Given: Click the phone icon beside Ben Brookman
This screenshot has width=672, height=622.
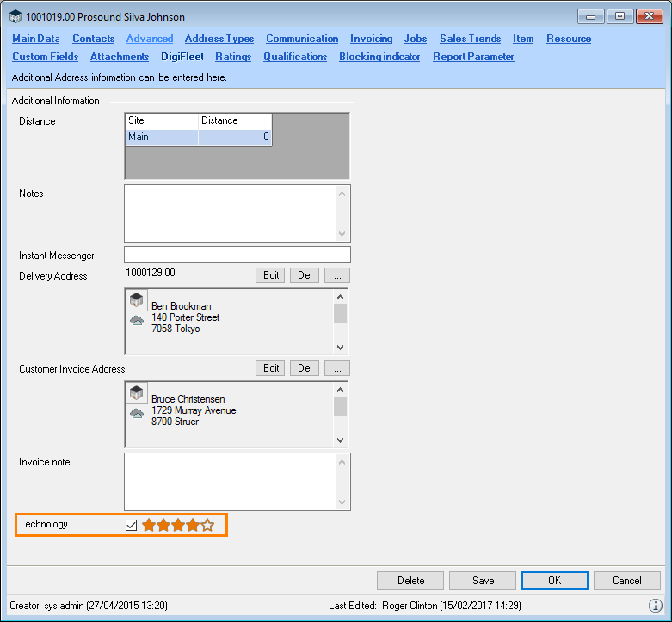Looking at the screenshot, I should (136, 320).
